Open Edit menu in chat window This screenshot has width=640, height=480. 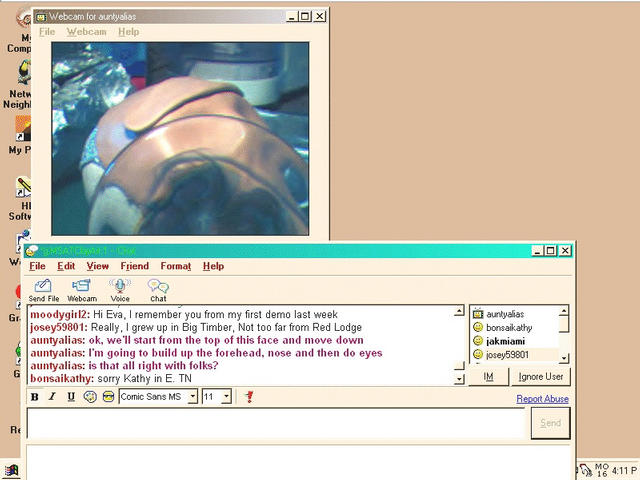coord(66,266)
